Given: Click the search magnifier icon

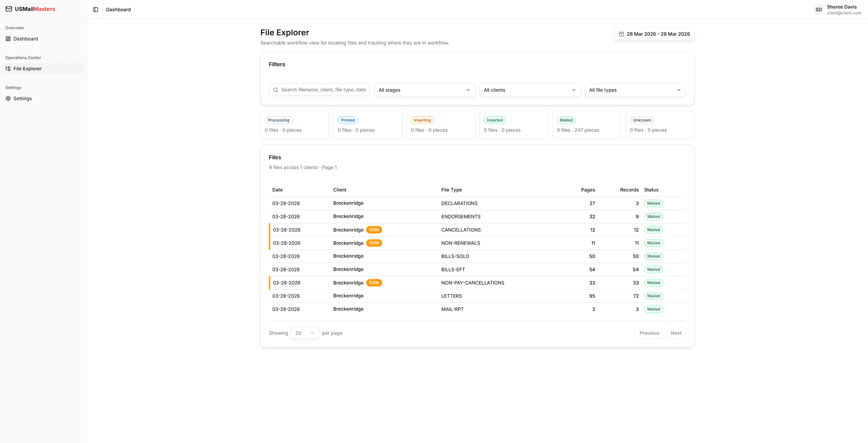Looking at the screenshot, I should [x=276, y=90].
